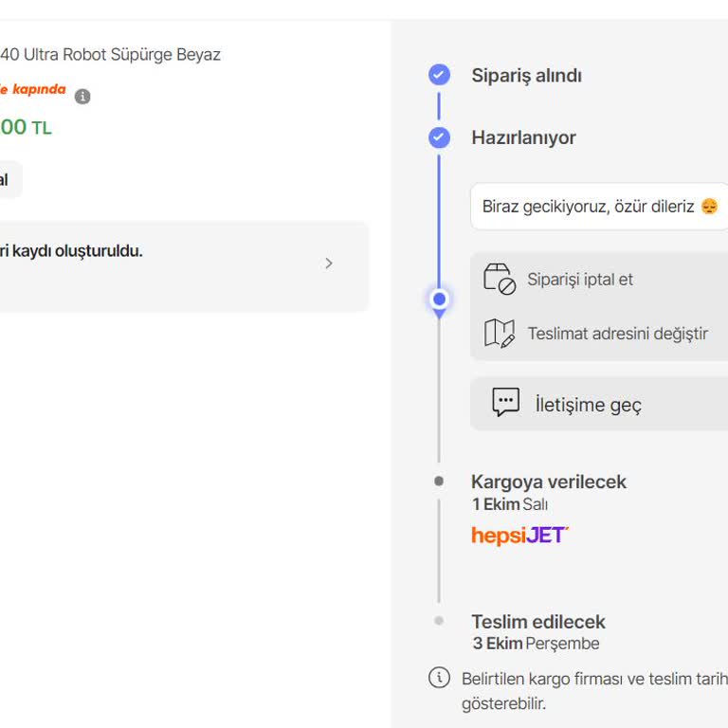Click the 'Kargoya verilecek' step dot
Screen dimensions: 728x728
coord(439,481)
